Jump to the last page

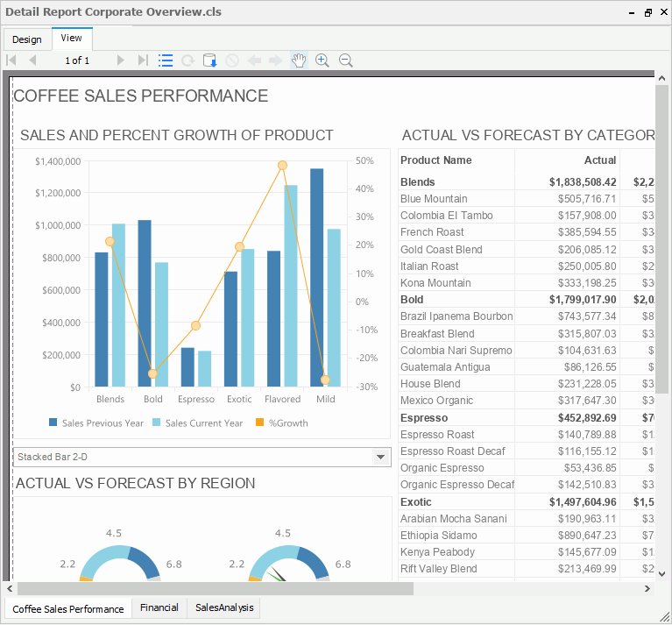pyautogui.click(x=143, y=60)
